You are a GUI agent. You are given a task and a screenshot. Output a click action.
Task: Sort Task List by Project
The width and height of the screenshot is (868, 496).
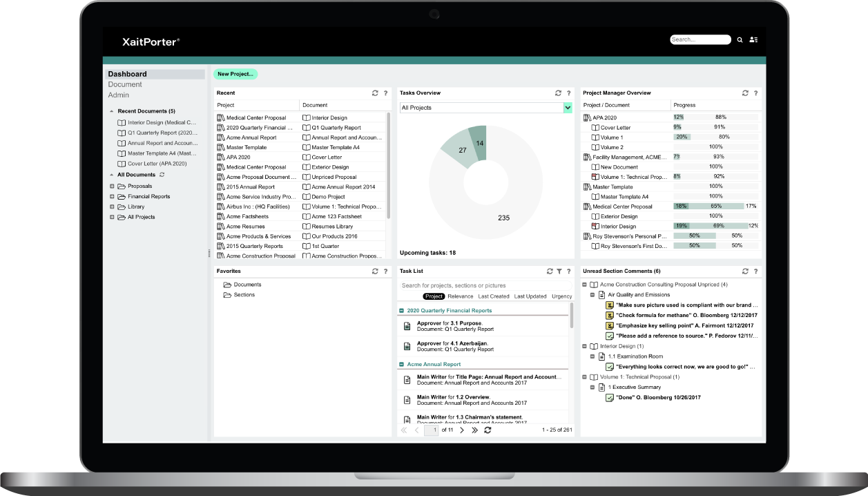point(434,296)
